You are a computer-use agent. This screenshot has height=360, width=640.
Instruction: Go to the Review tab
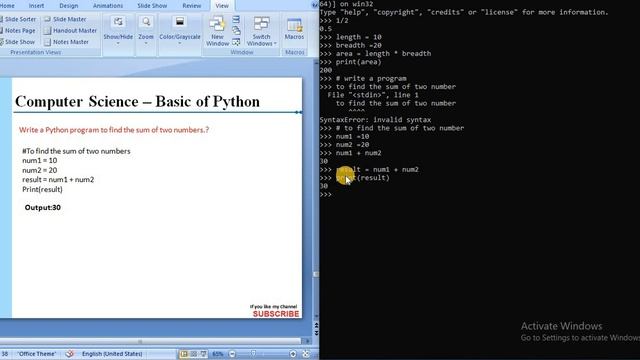[191, 6]
